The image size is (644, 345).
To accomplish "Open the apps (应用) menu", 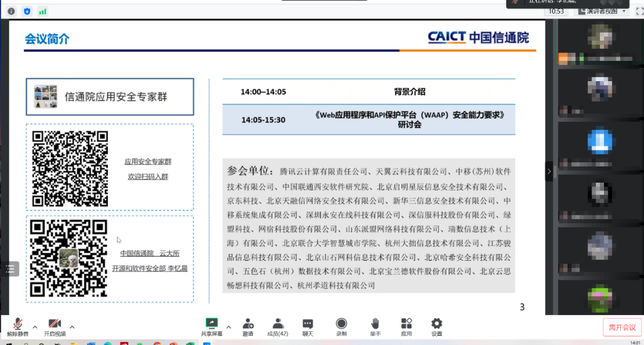I will pos(406,327).
